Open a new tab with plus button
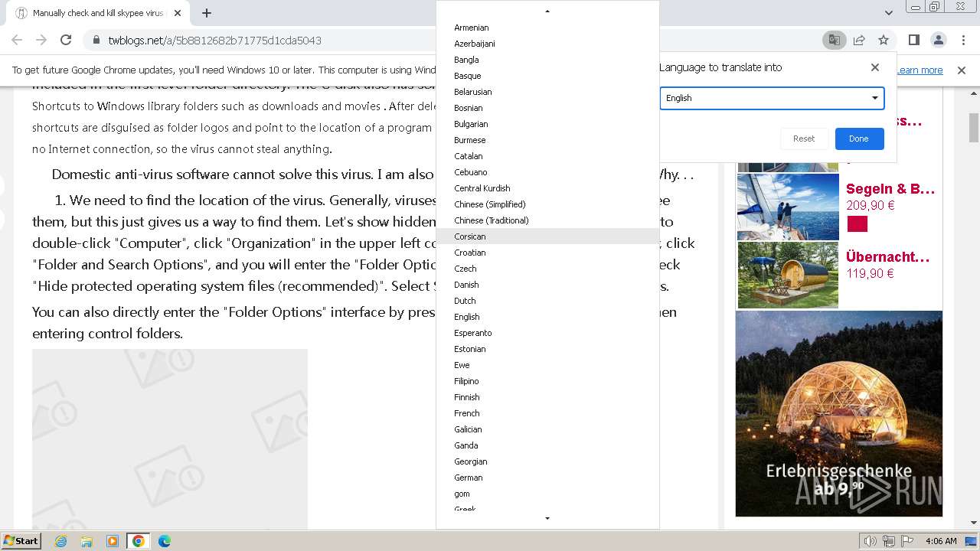This screenshot has width=980, height=551. click(x=207, y=13)
